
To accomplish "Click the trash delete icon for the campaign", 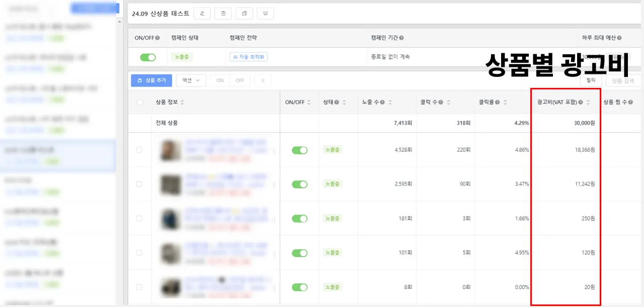I will (x=223, y=14).
